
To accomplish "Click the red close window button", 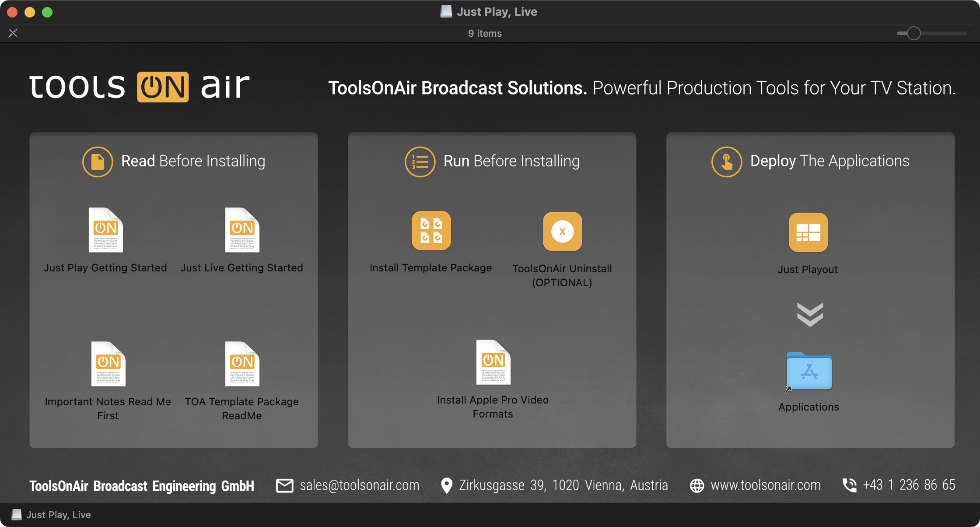I will tap(12, 12).
